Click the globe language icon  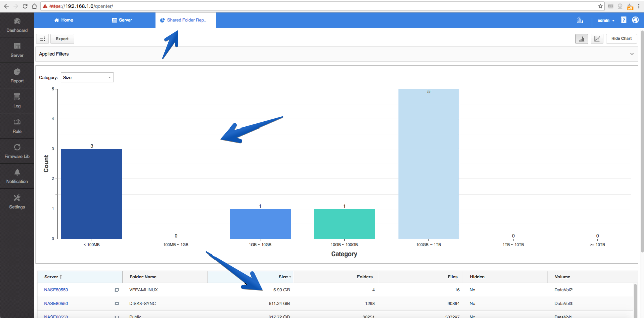point(635,20)
